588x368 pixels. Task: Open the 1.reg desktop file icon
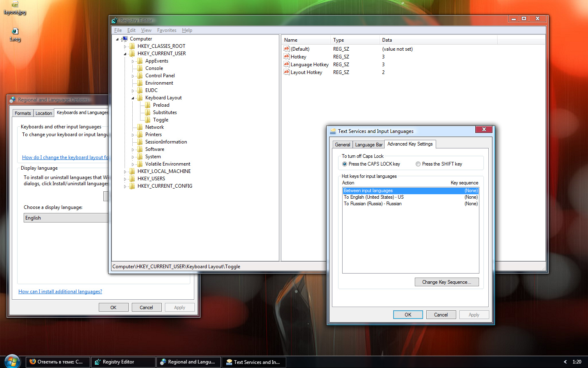click(x=15, y=32)
